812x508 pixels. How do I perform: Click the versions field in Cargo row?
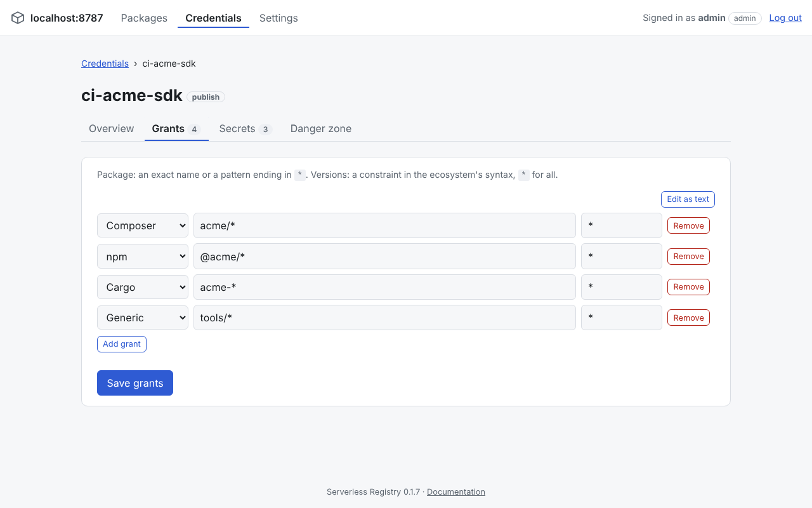point(622,287)
